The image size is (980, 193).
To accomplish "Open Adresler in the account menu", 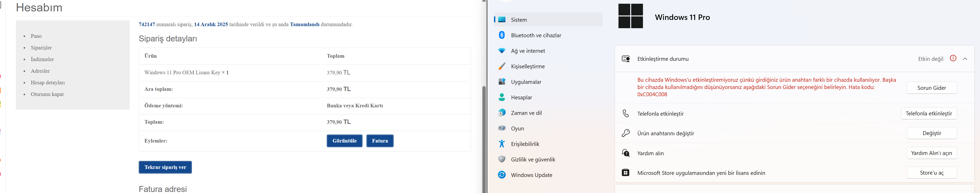I will coord(40,71).
